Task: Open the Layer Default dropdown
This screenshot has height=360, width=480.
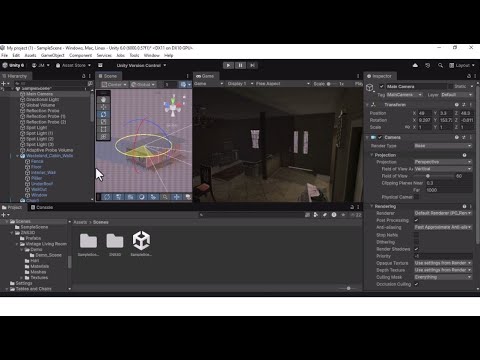Action: (x=457, y=95)
